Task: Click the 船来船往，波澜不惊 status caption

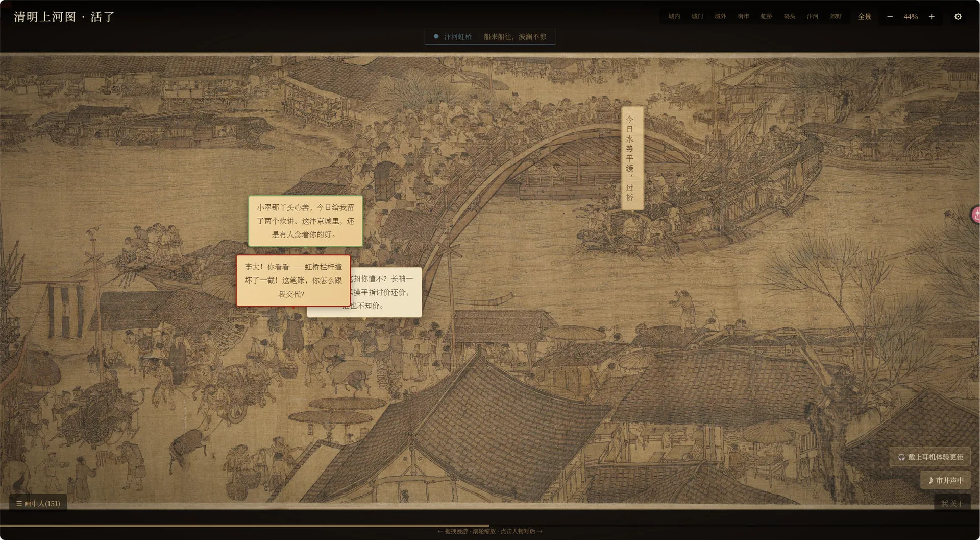Action: click(515, 37)
